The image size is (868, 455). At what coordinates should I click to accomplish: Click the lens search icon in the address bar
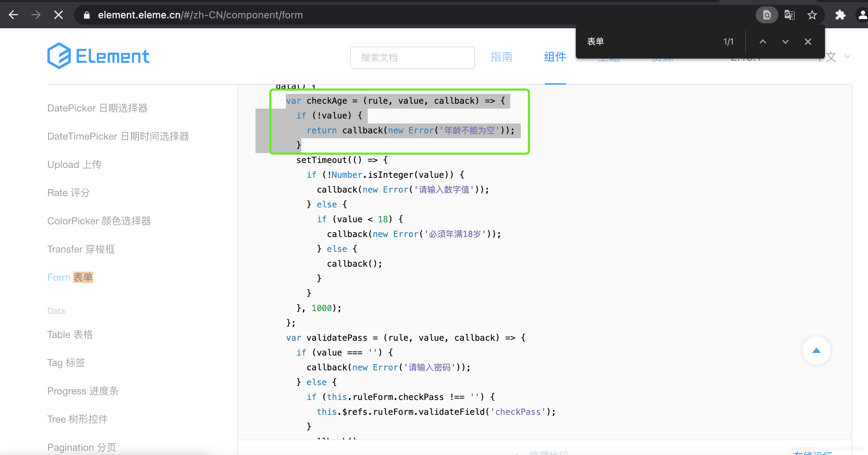[x=767, y=15]
